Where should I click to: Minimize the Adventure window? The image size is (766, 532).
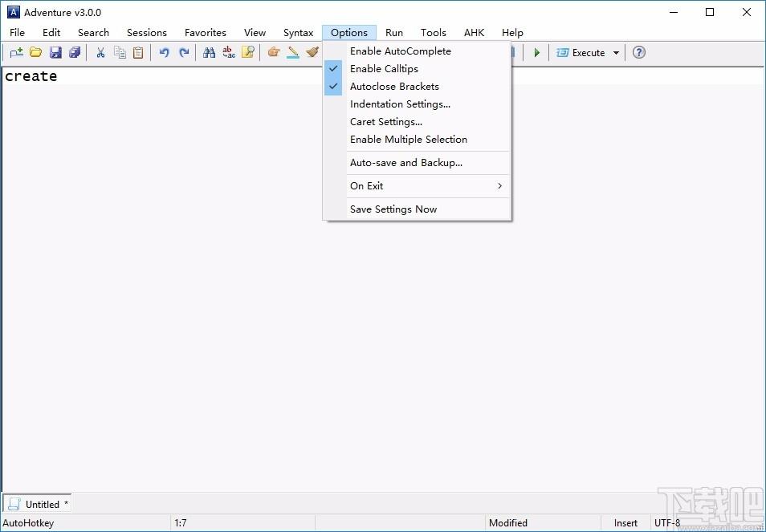674,12
